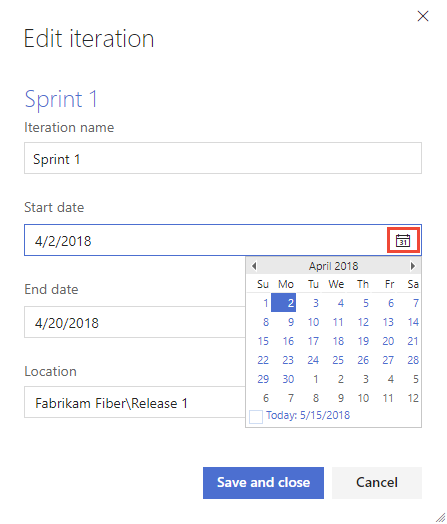Viewport: 447px width, 524px height.
Task: Click the April 2018 calendar header
Action: click(333, 266)
